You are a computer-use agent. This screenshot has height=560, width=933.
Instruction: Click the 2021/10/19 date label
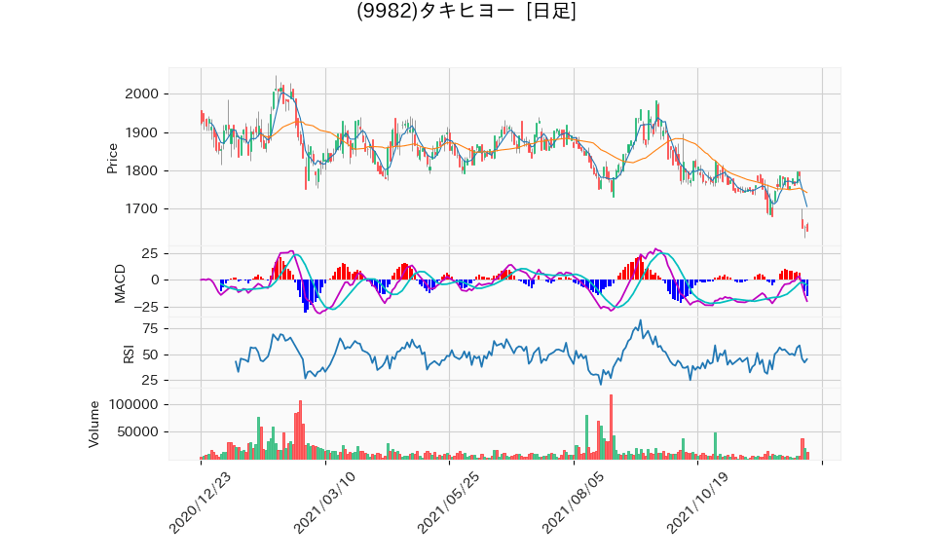click(696, 504)
